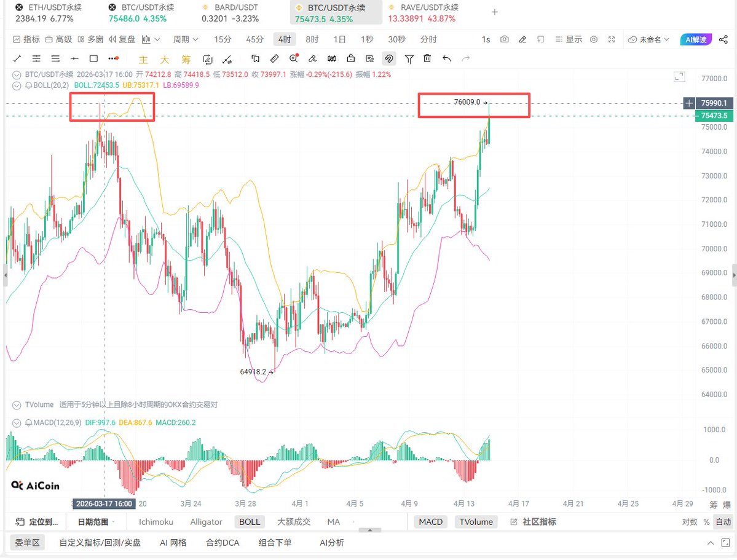Delete drawings with the trash icon
This screenshot has height=560, width=737.
(427, 59)
